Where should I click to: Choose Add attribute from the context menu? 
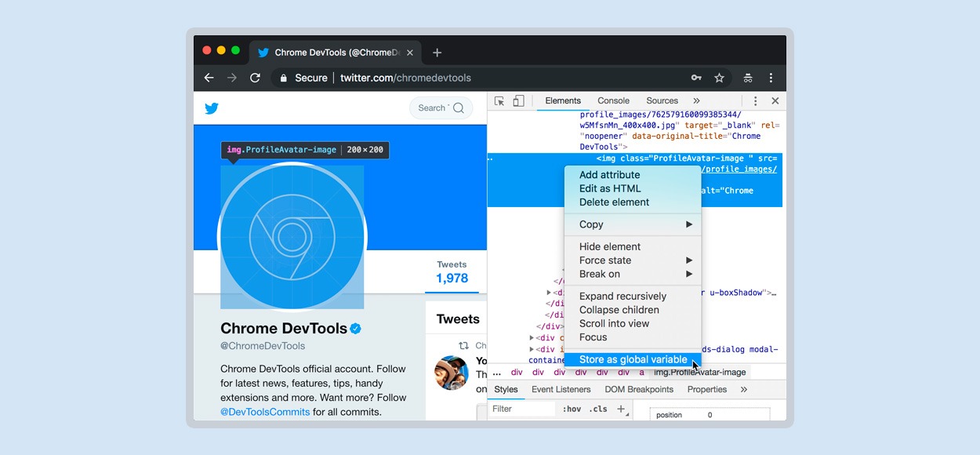[x=633, y=175]
